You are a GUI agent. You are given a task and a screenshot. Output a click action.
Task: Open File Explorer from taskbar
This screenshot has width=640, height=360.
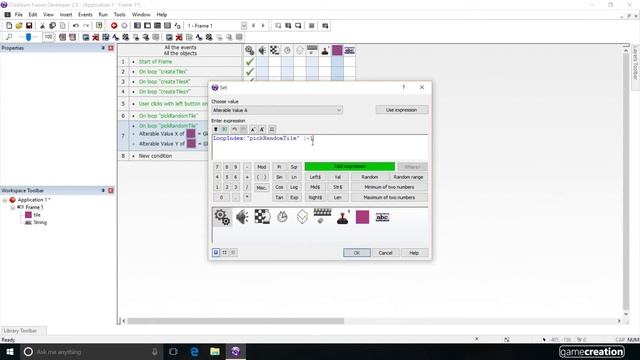pos(215,351)
